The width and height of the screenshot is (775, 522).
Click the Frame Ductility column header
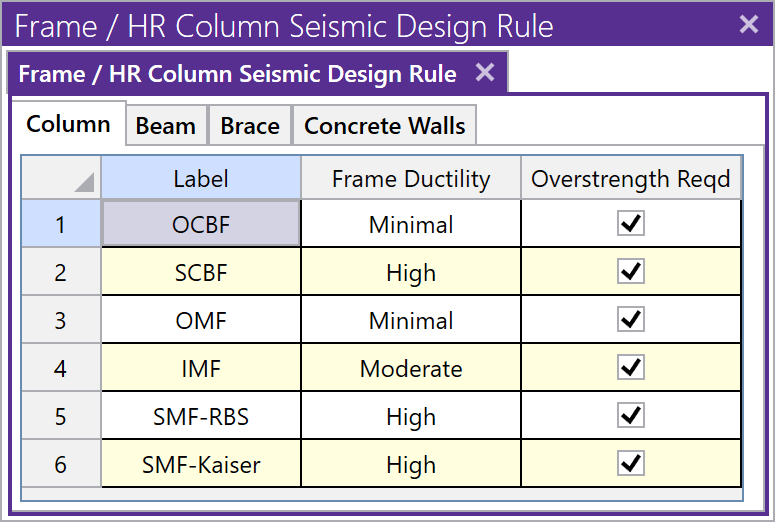[411, 179]
